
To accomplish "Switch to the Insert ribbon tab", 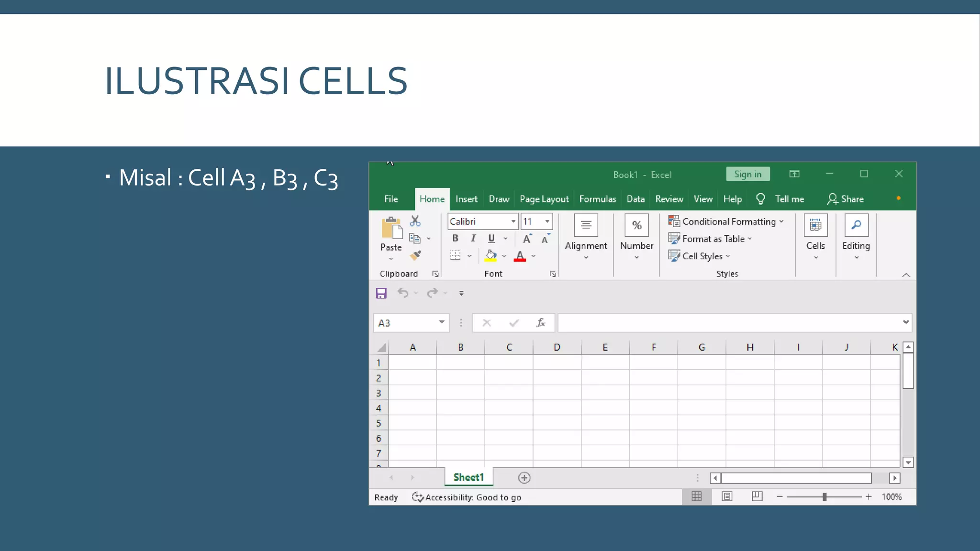I will [x=466, y=199].
